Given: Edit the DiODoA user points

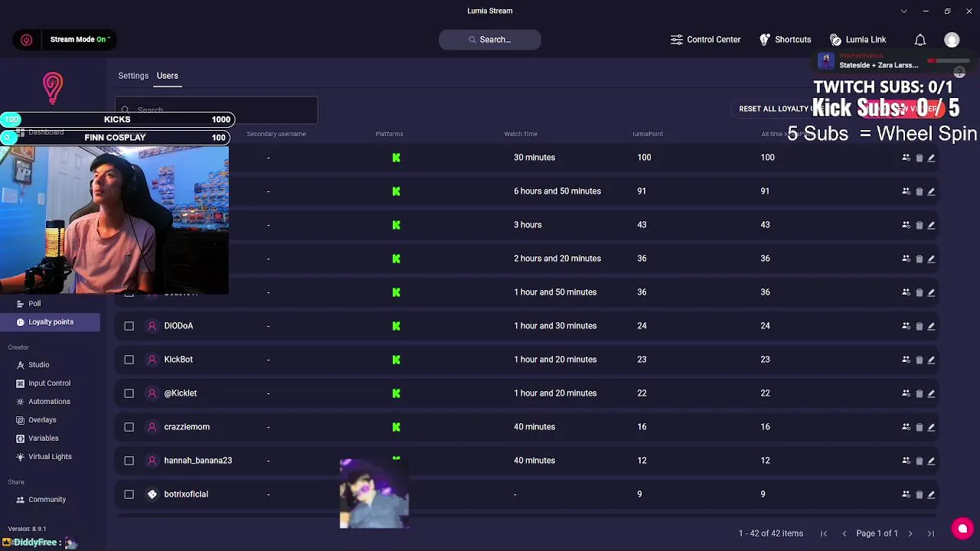Looking at the screenshot, I should tap(931, 326).
